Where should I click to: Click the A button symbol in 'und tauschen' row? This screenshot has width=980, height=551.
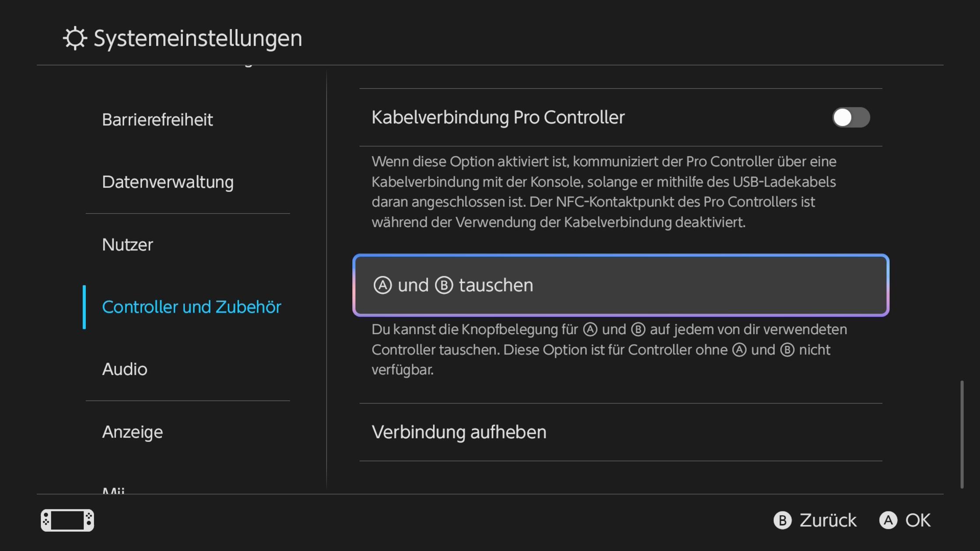382,285
